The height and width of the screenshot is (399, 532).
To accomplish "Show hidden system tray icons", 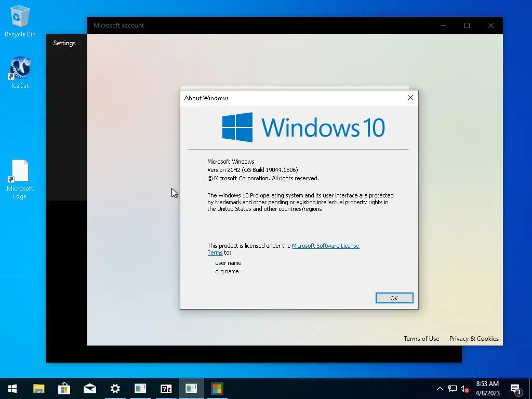I will [440, 389].
